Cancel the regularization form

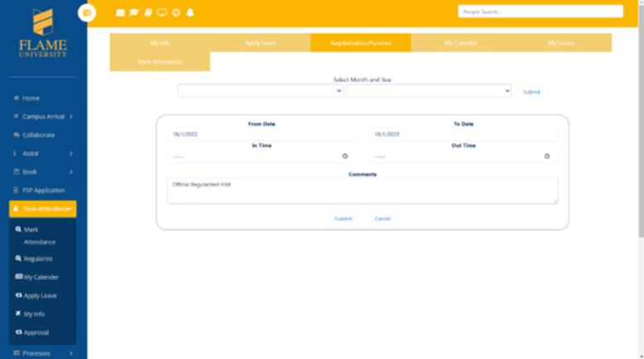coord(382,219)
